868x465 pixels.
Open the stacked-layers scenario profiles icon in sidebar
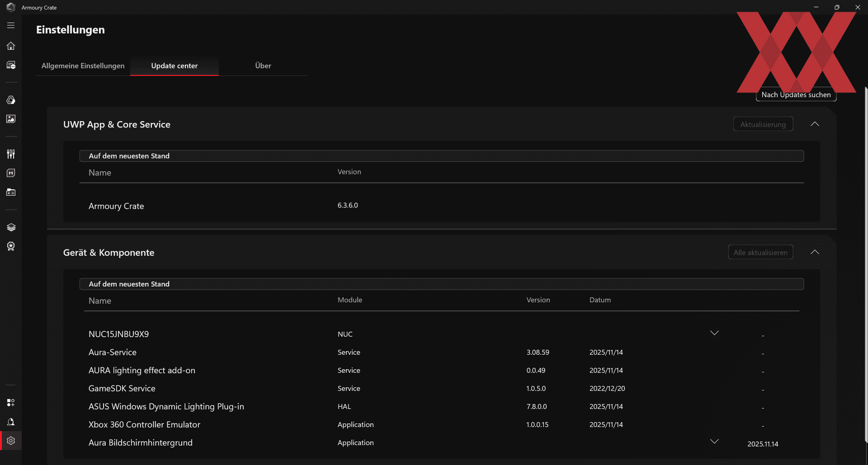pyautogui.click(x=11, y=227)
